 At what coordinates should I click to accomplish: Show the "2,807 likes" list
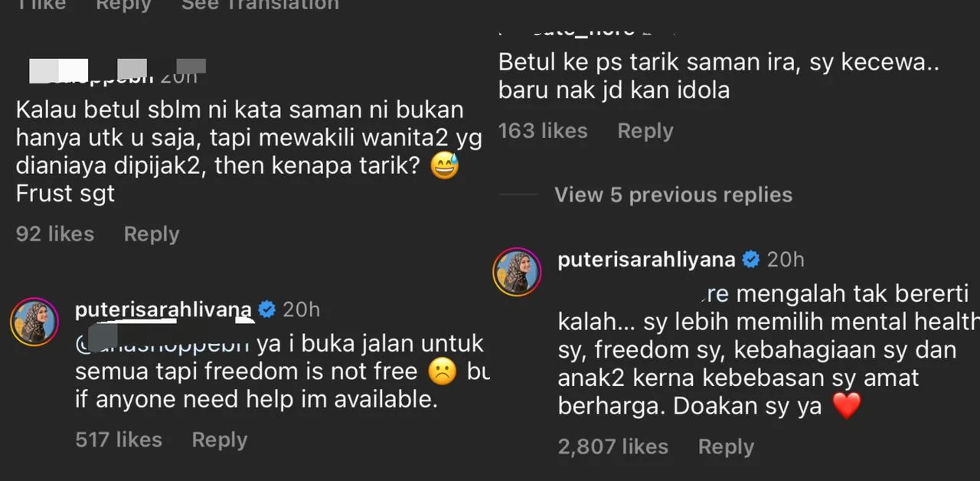tap(612, 447)
